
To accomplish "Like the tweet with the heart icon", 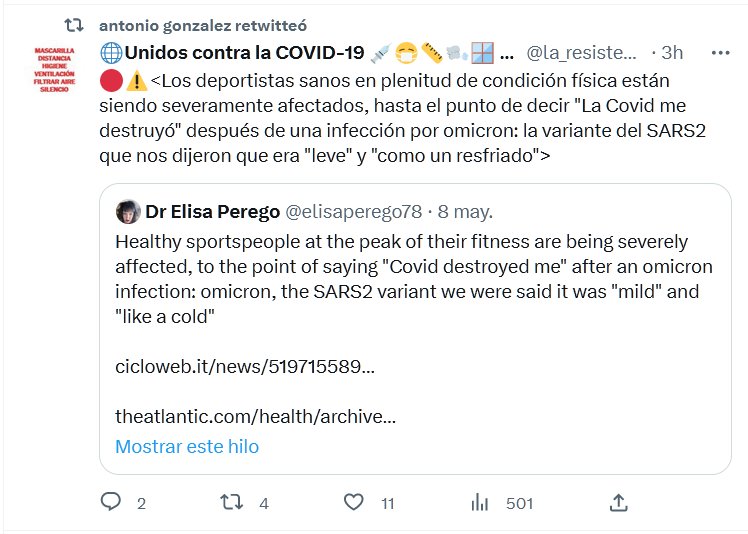I will (352, 502).
